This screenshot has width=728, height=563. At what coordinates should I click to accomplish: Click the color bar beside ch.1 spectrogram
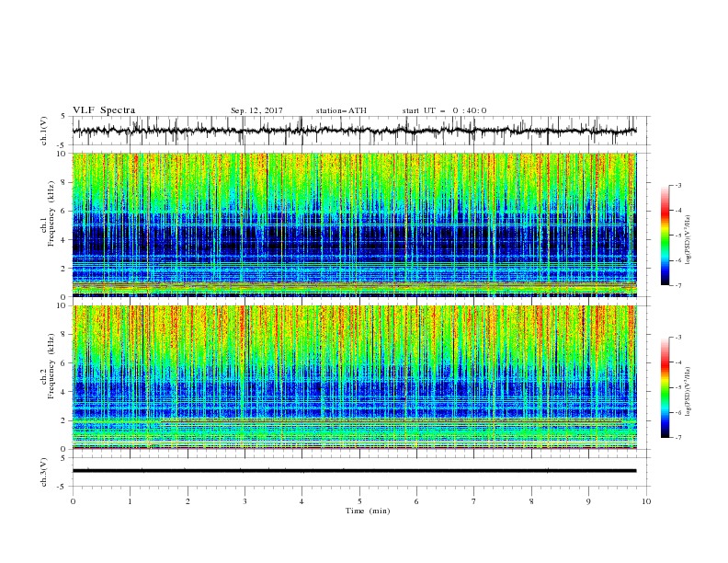pyautogui.click(x=665, y=236)
